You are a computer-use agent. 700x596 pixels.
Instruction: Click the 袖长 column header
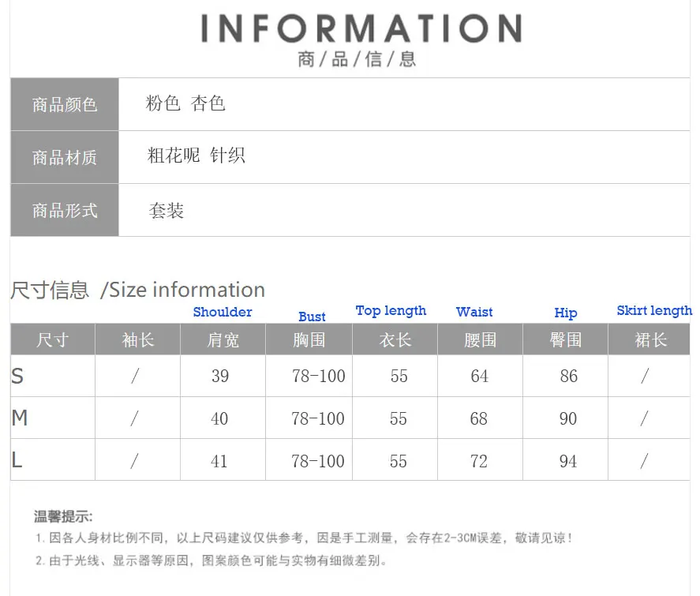pyautogui.click(x=138, y=339)
